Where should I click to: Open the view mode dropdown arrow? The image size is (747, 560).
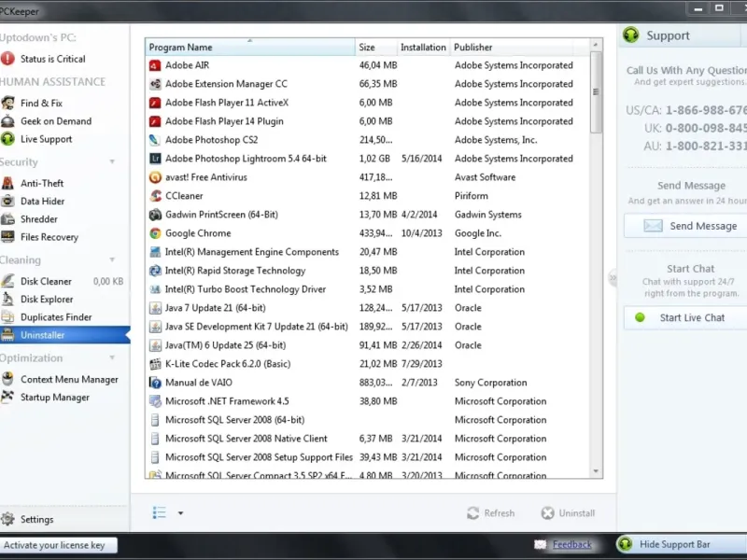tap(180, 513)
